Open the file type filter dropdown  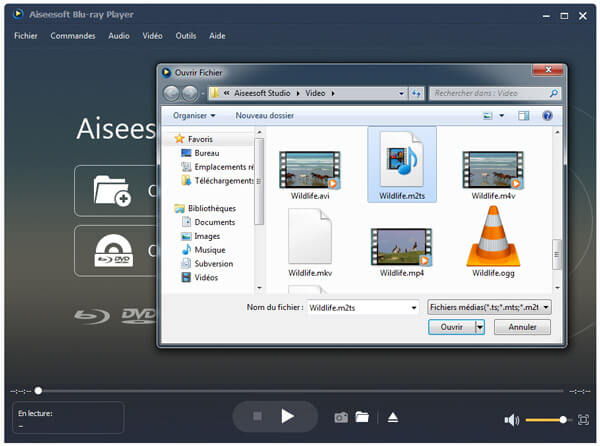tap(489, 307)
